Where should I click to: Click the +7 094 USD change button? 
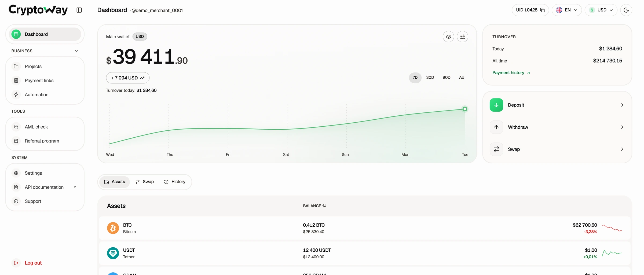[x=128, y=78]
